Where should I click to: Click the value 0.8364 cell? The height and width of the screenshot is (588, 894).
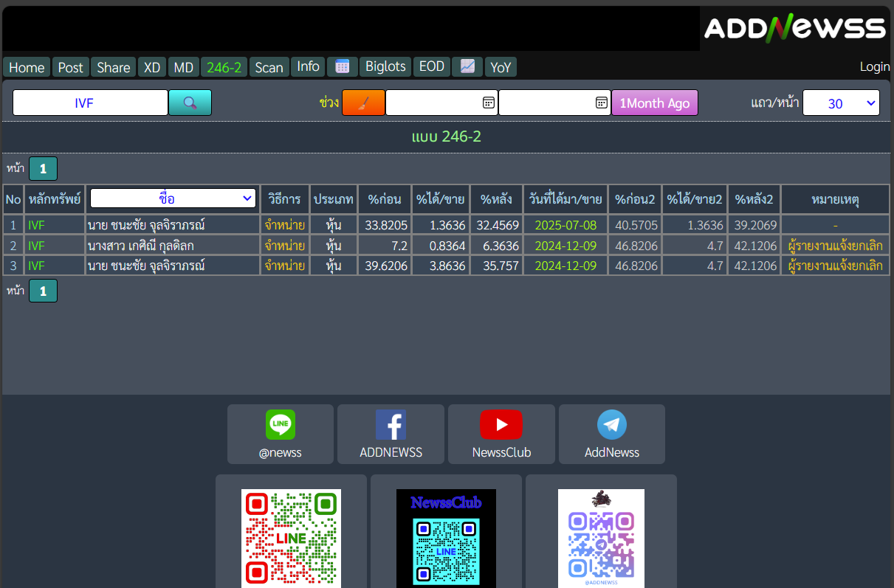pyautogui.click(x=441, y=245)
